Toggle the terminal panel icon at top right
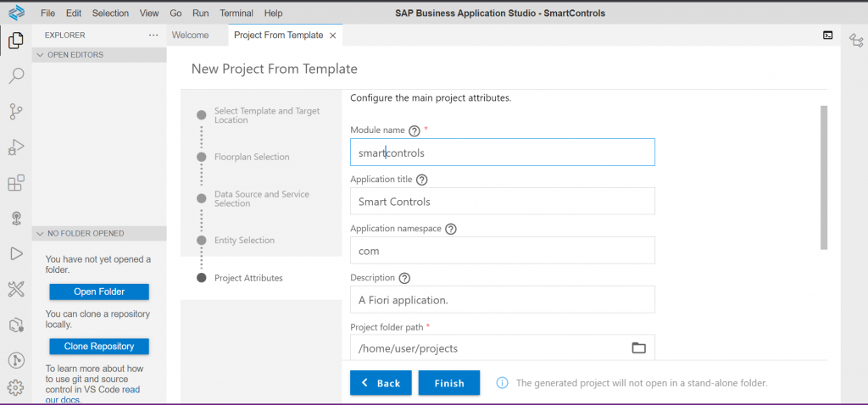The image size is (868, 405). point(827,36)
